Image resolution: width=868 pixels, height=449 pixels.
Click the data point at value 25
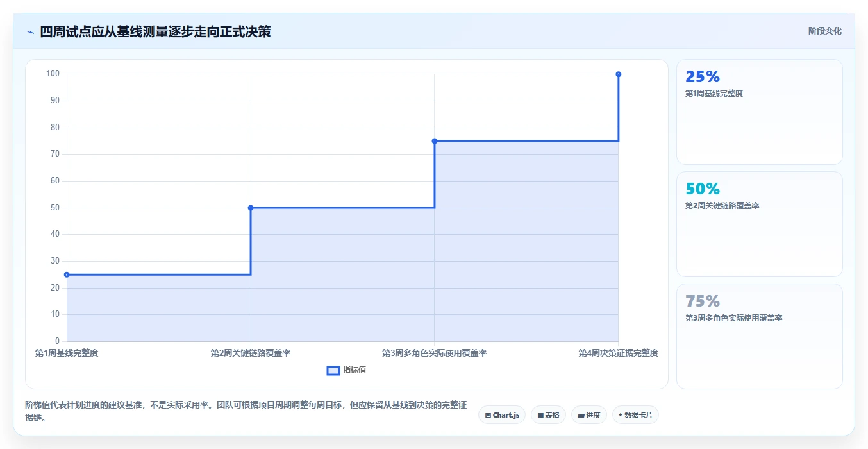67,275
